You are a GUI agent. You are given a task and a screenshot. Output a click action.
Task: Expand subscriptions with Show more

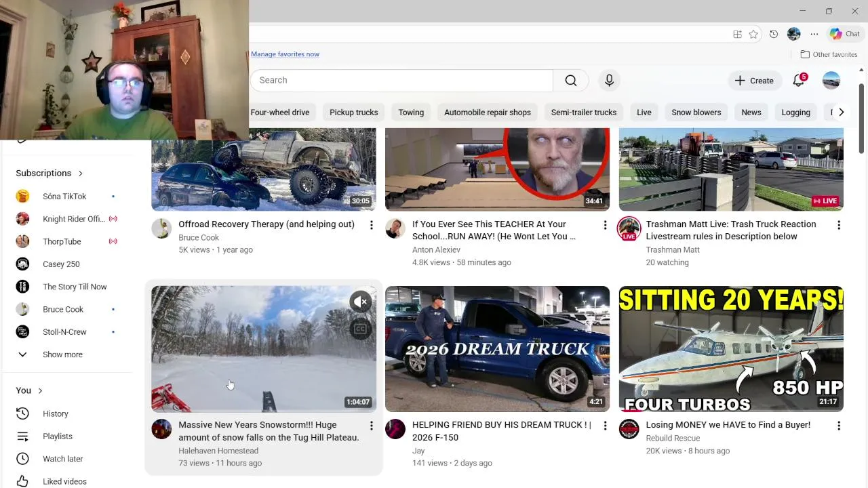point(66,354)
